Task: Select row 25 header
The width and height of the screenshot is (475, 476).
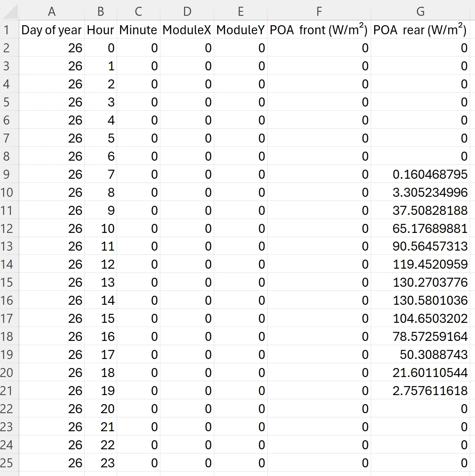Action: coord(7,463)
